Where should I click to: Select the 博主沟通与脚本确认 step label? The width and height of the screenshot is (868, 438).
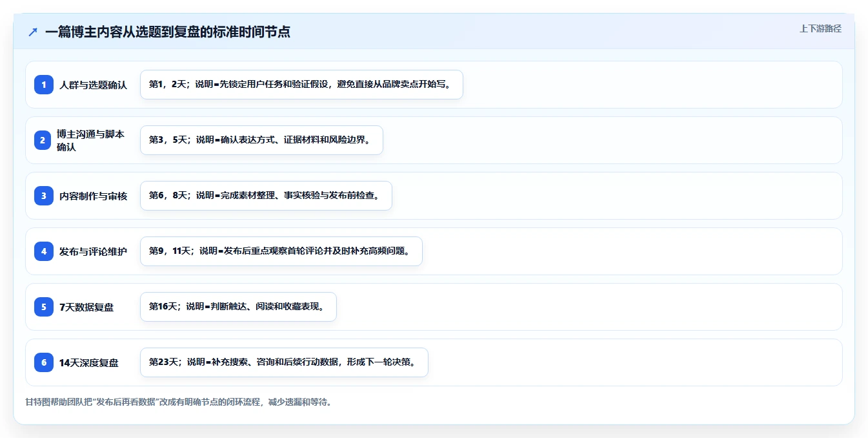tap(91, 140)
